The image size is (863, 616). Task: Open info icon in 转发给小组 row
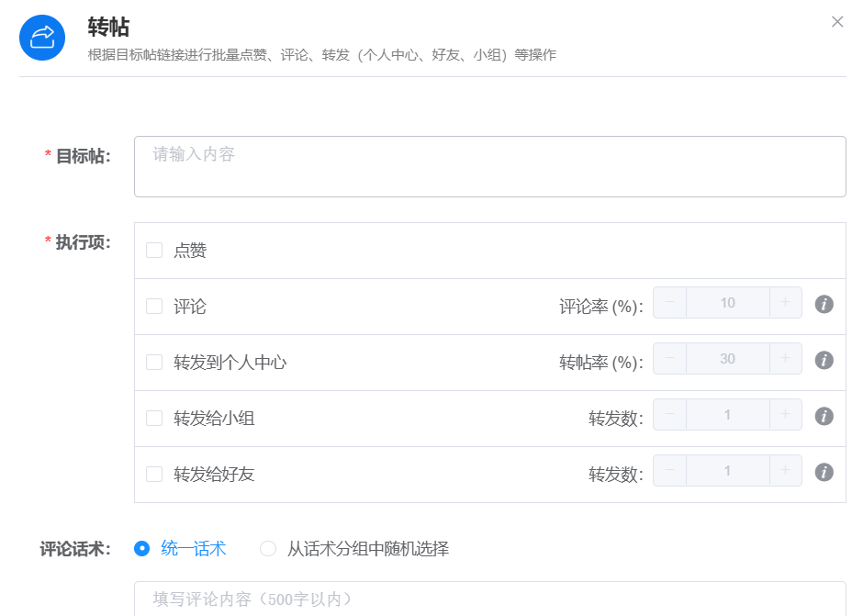[x=824, y=416]
